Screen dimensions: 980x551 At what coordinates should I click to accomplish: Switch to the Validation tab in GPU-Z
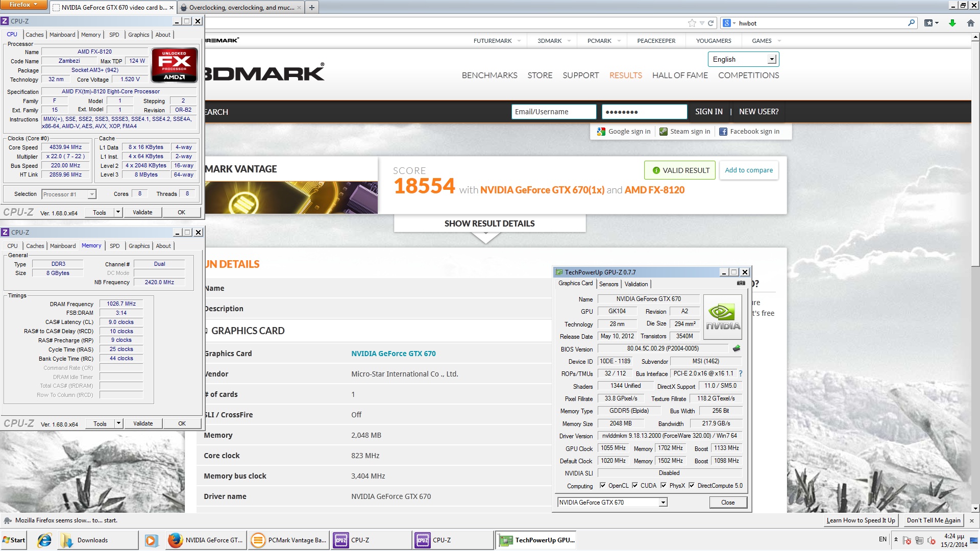636,284
